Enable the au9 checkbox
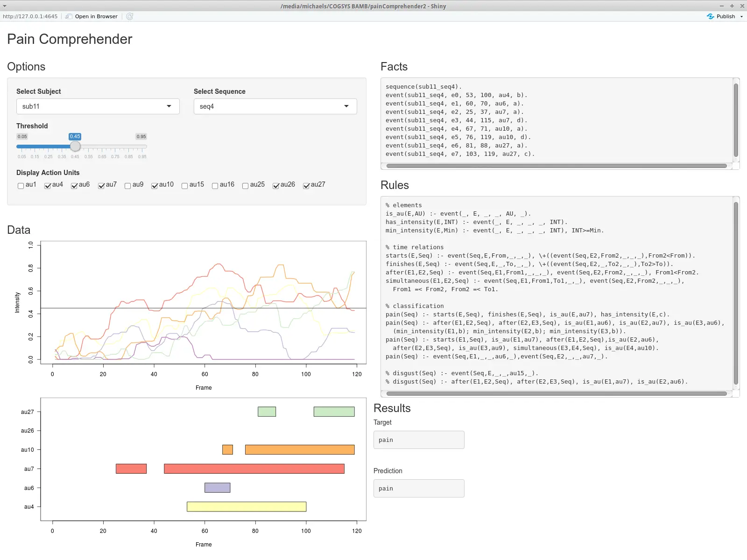 (127, 186)
